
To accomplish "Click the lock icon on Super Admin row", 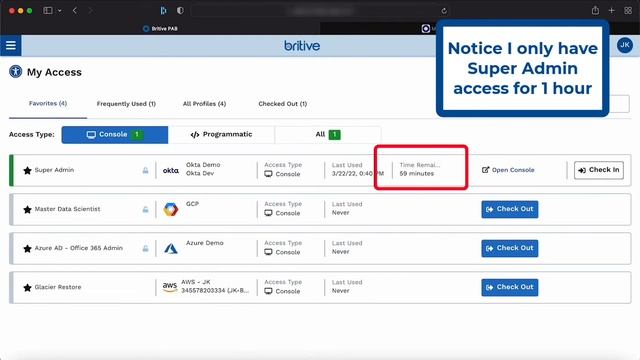I will pyautogui.click(x=145, y=171).
